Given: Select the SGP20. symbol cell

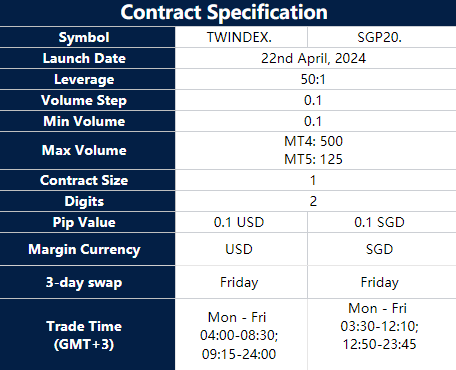Looking at the screenshot, I should tap(382, 37).
